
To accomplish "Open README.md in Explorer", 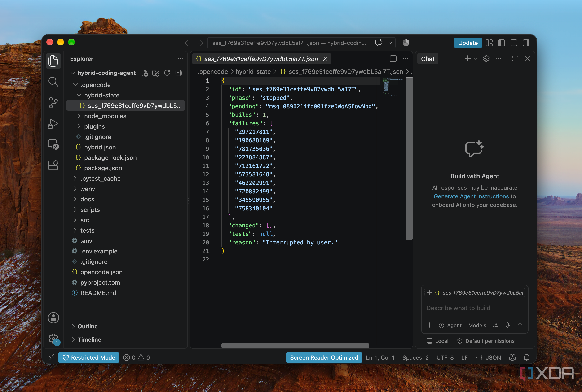I will point(98,293).
